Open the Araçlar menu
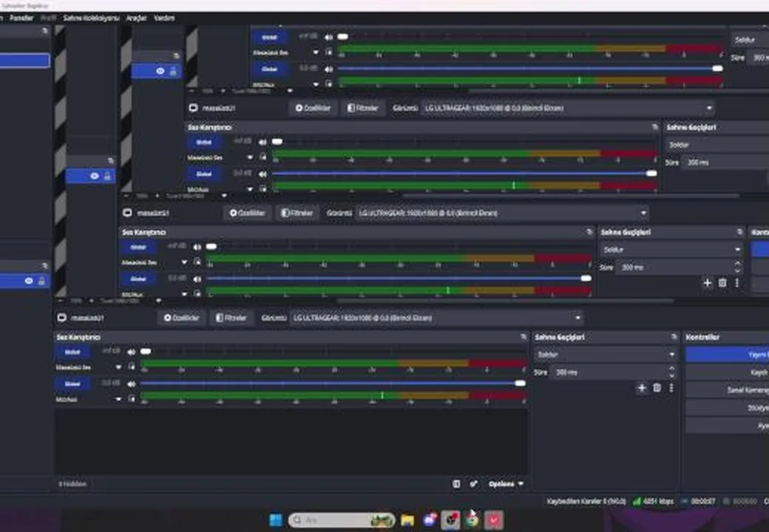This screenshot has height=532, width=769. [x=136, y=18]
